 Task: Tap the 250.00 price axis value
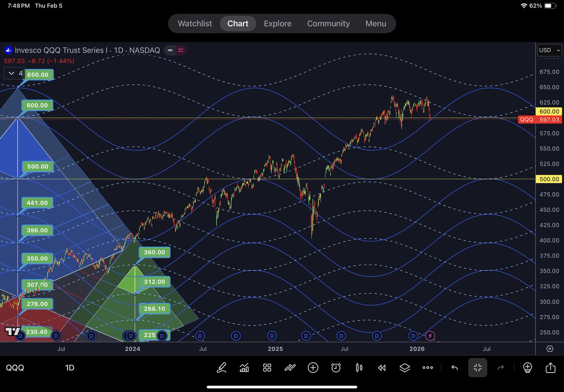pyautogui.click(x=549, y=332)
